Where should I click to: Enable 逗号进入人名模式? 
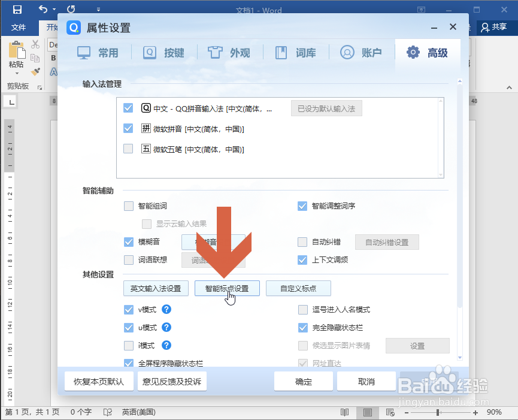click(x=303, y=310)
